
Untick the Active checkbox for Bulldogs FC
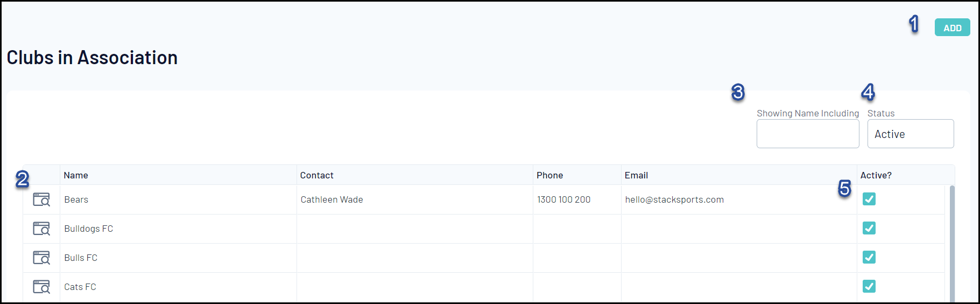(x=869, y=228)
